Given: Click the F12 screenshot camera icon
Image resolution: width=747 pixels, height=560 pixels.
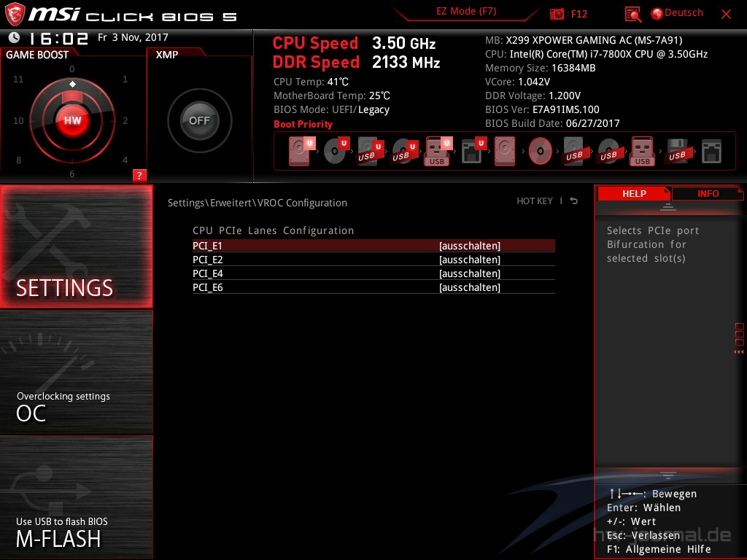Looking at the screenshot, I should point(557,14).
